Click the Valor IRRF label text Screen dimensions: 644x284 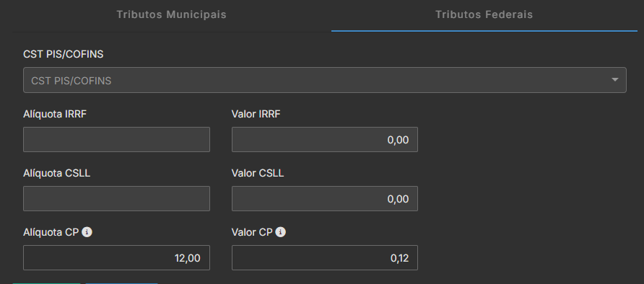(x=256, y=115)
